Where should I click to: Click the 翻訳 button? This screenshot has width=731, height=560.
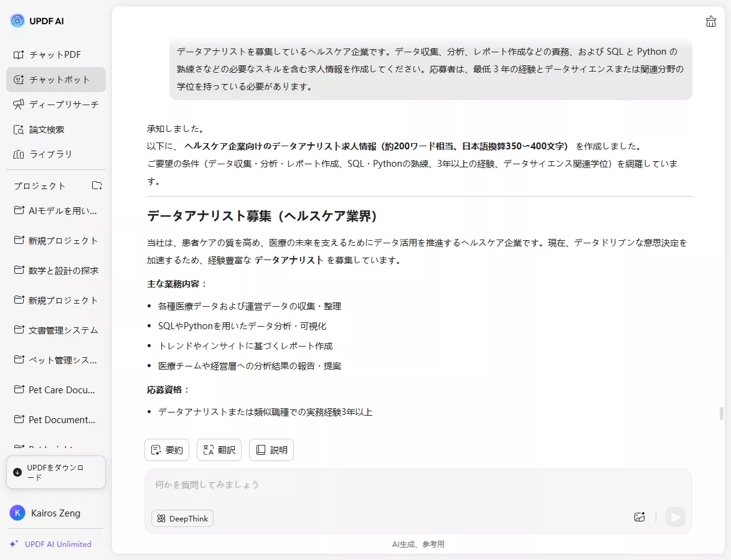coord(219,450)
